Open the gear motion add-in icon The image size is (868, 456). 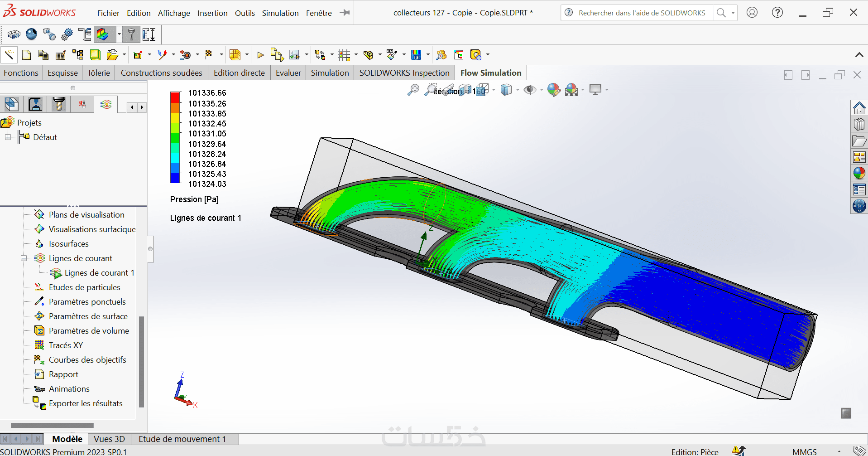(67, 34)
